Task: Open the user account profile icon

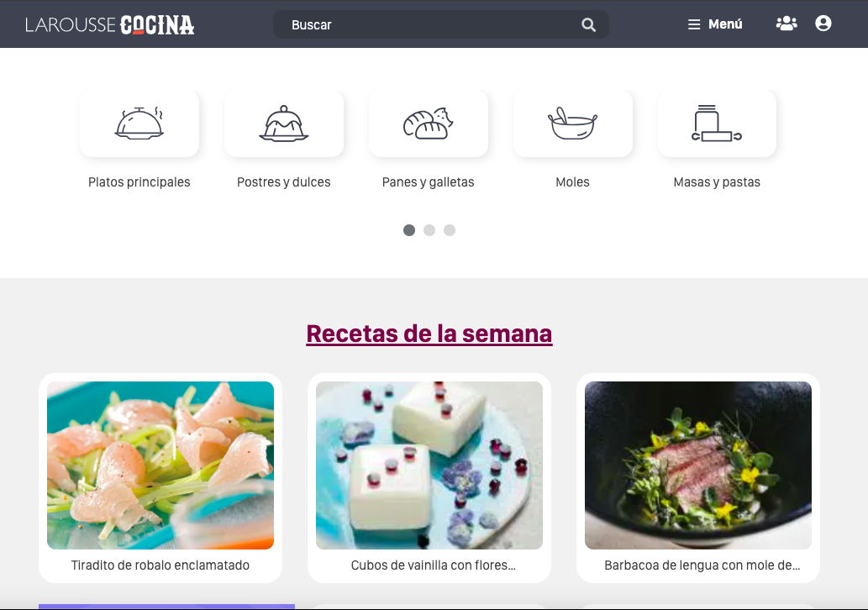Action: coord(823,24)
